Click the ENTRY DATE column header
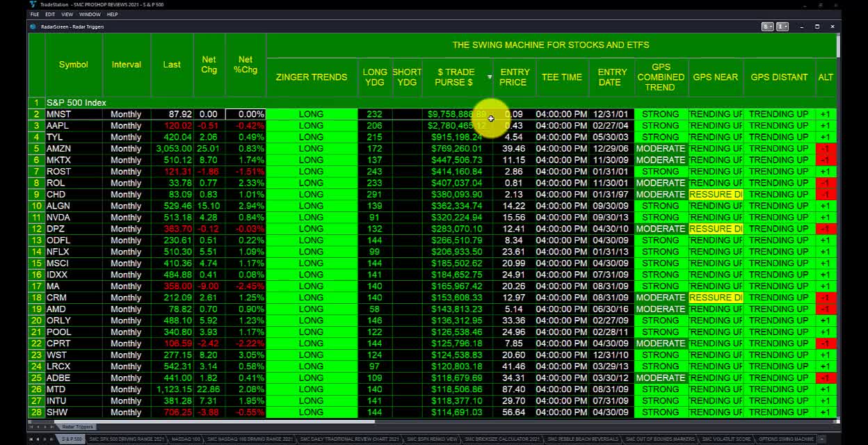Image resolution: width=868 pixels, height=445 pixels. (611, 77)
